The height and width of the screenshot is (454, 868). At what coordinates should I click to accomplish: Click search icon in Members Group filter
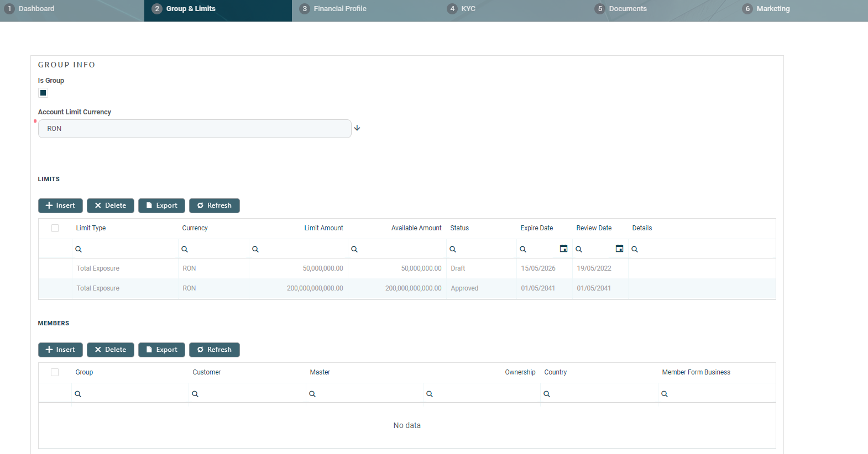(78, 394)
